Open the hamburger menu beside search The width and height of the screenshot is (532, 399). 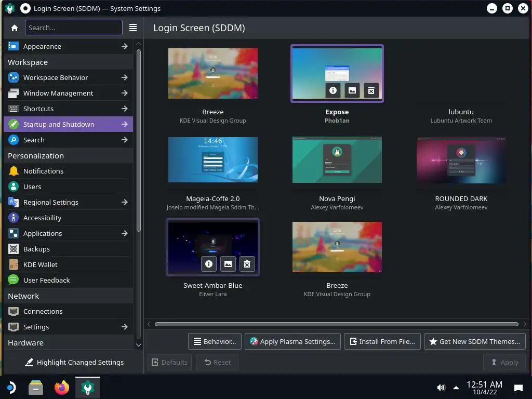point(133,28)
